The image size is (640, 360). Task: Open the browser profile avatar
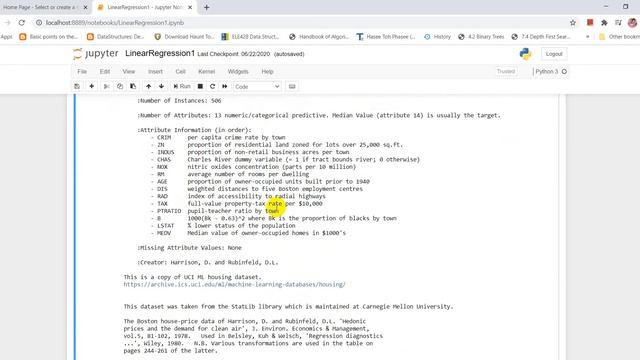point(632,23)
